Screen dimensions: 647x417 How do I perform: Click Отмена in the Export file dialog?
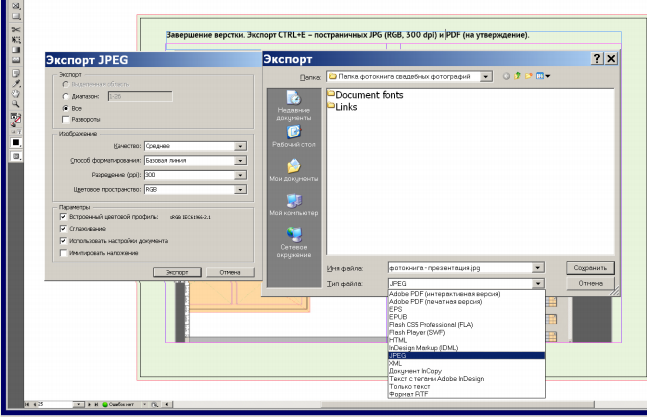coord(590,283)
